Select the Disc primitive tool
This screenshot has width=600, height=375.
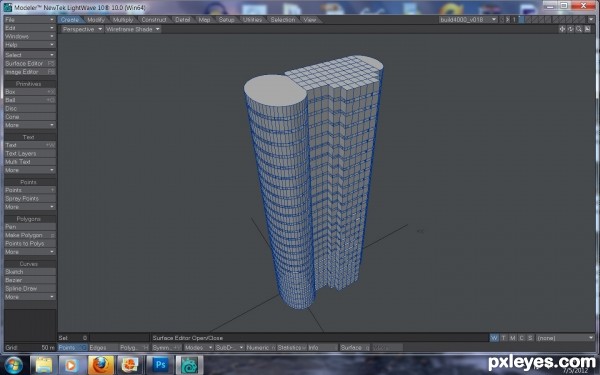click(x=30, y=108)
